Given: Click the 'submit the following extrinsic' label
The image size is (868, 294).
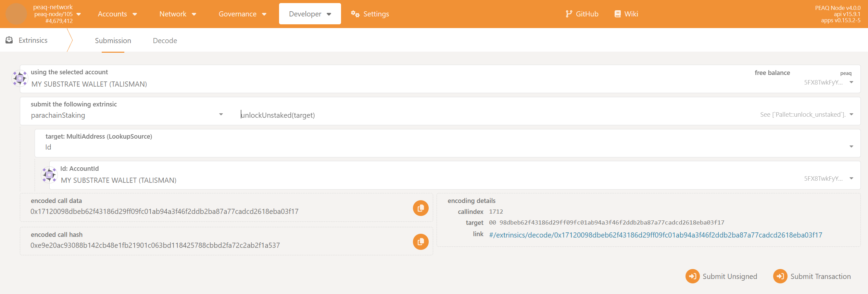Looking at the screenshot, I should [74, 104].
